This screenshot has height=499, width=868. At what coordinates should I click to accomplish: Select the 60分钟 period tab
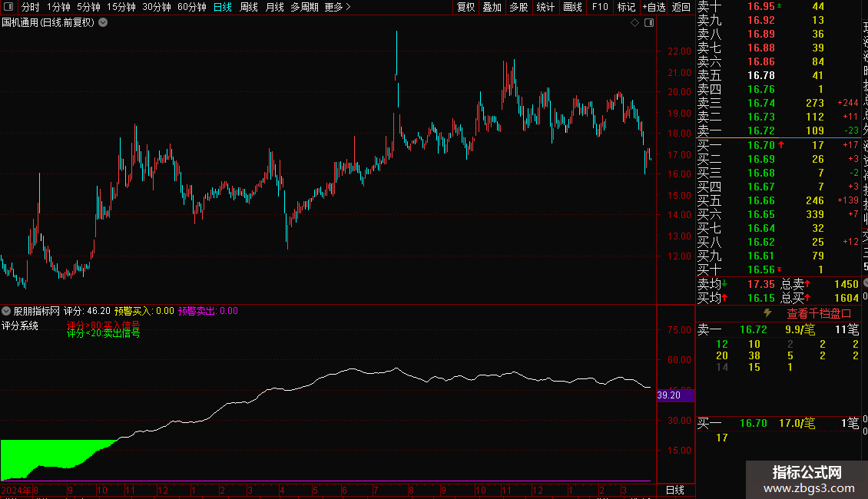[191, 7]
